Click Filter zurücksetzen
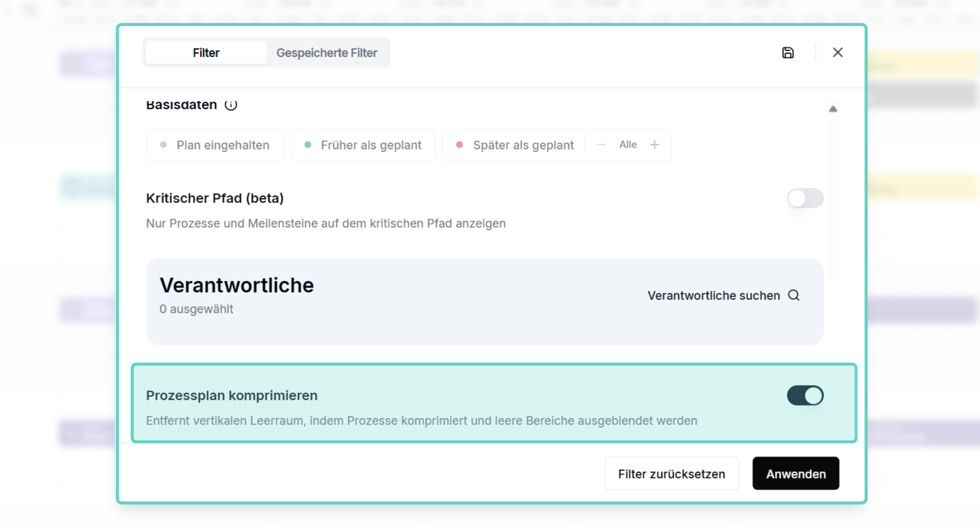This screenshot has width=980, height=527. [x=672, y=473]
